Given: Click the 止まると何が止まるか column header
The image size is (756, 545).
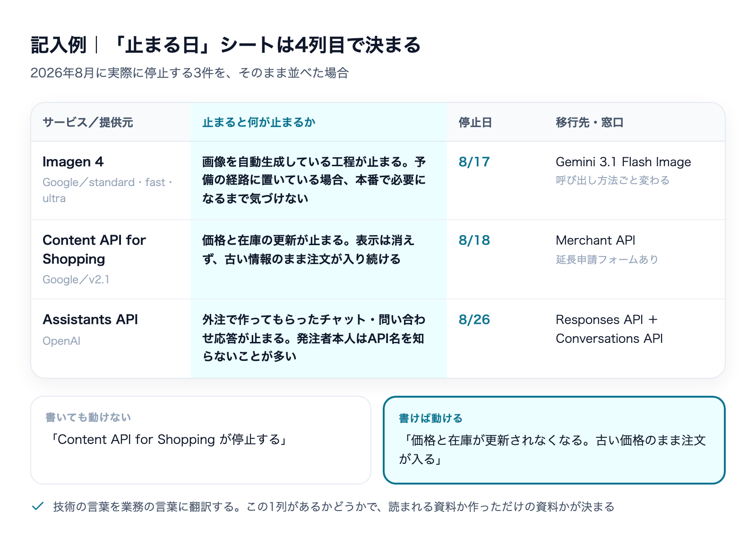Looking at the screenshot, I should coord(259,122).
